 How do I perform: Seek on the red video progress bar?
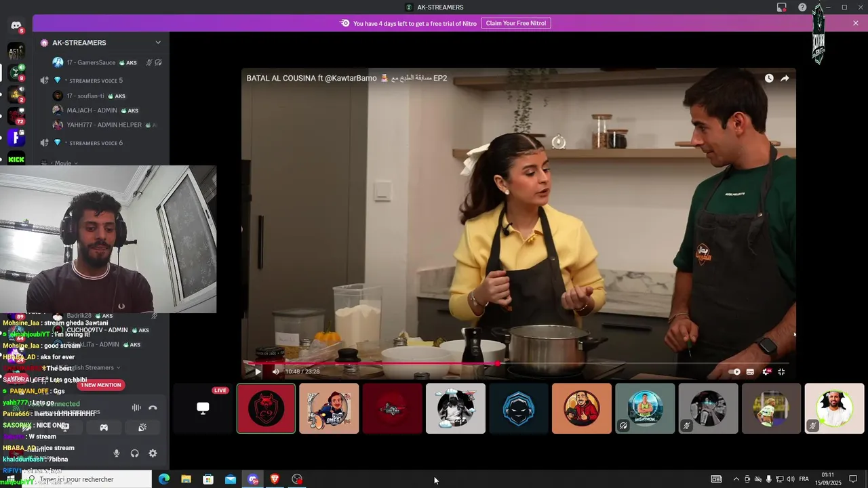pyautogui.click(x=519, y=363)
